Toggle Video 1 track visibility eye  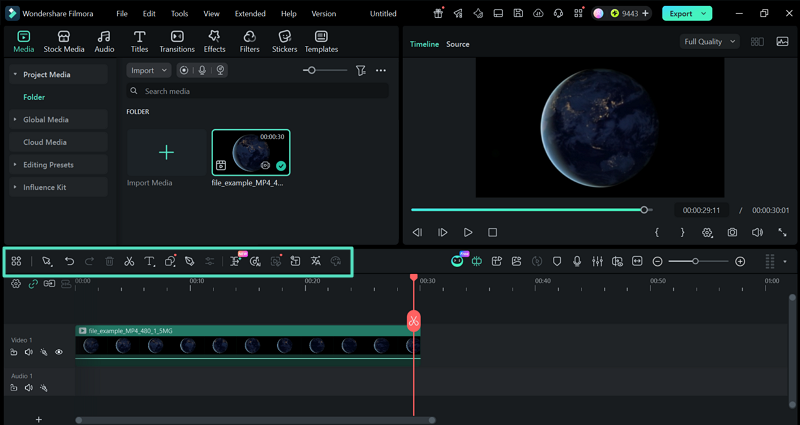[59, 352]
